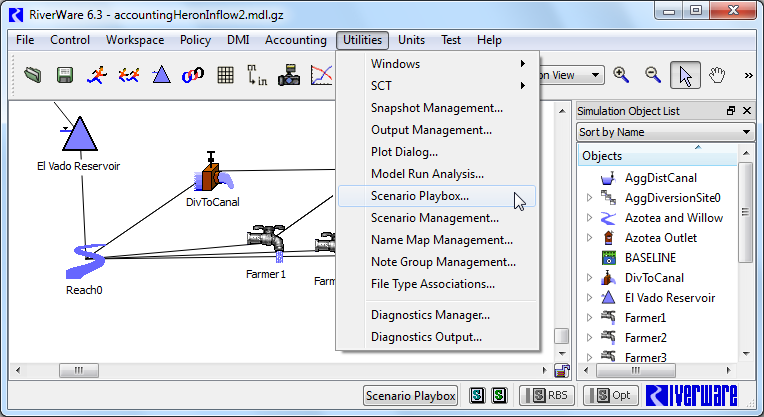The image size is (764, 417).
Task: Select AggDistCanal in object list
Action: point(661,178)
